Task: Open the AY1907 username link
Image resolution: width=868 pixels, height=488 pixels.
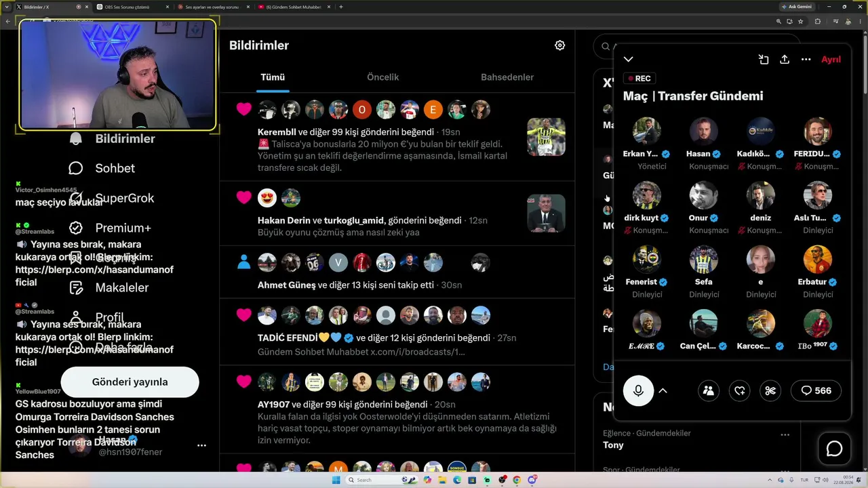Action: (x=274, y=405)
